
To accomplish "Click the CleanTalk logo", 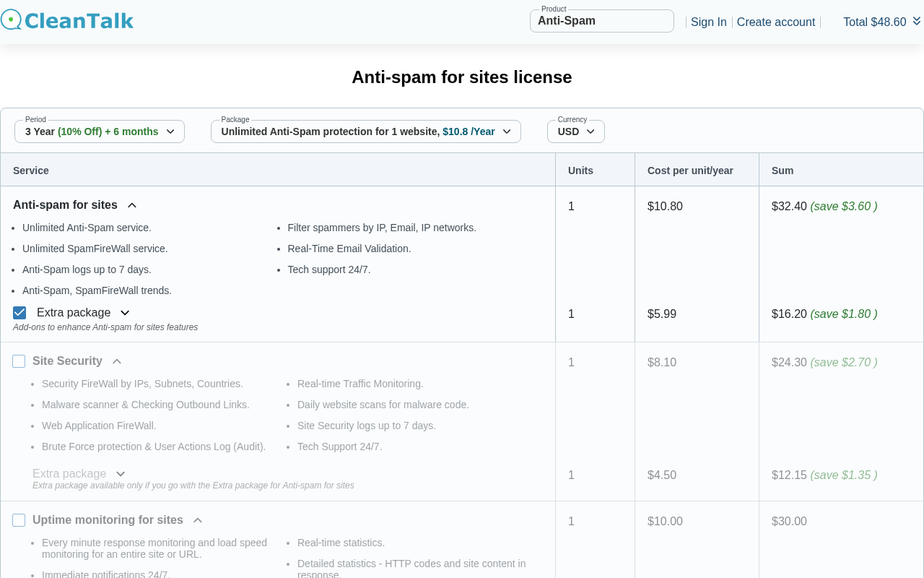I will pyautogui.click(x=67, y=20).
